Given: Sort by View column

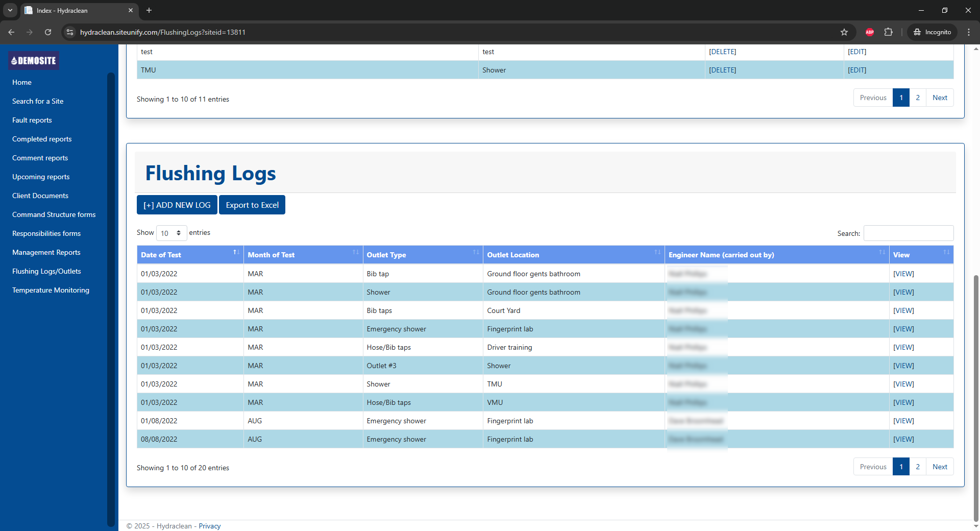Looking at the screenshot, I should coord(921,255).
